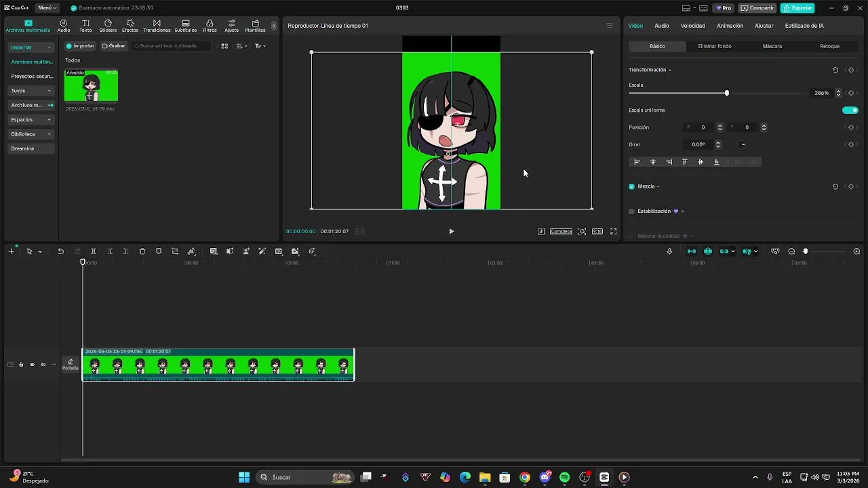Viewport: 868px width, 488px height.
Task: Lock the video track
Action: point(21,365)
